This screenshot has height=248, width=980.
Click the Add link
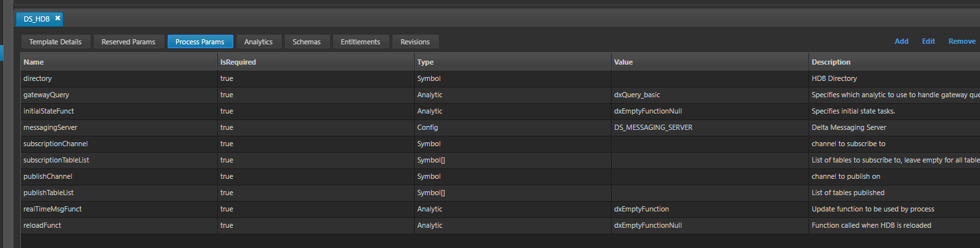(902, 41)
